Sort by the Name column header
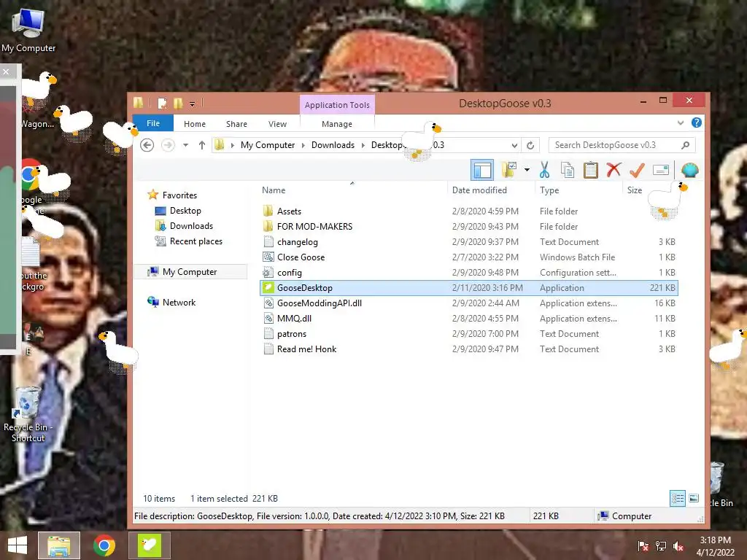Image resolution: width=747 pixels, height=560 pixels. click(274, 190)
